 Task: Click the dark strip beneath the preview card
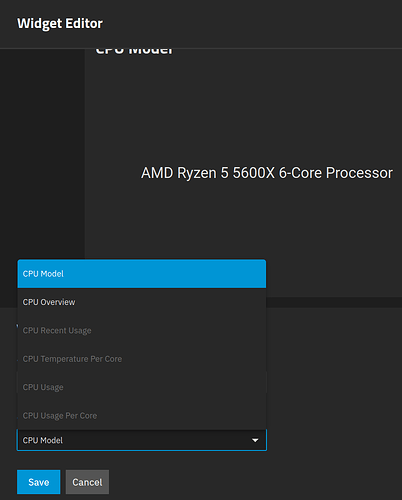tap(333, 303)
